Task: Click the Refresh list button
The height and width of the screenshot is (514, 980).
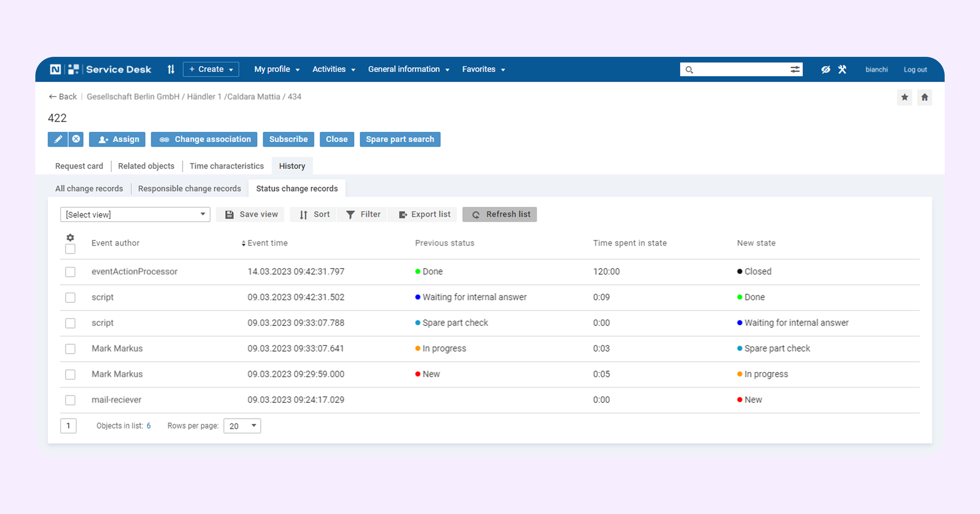Action: 500,215
